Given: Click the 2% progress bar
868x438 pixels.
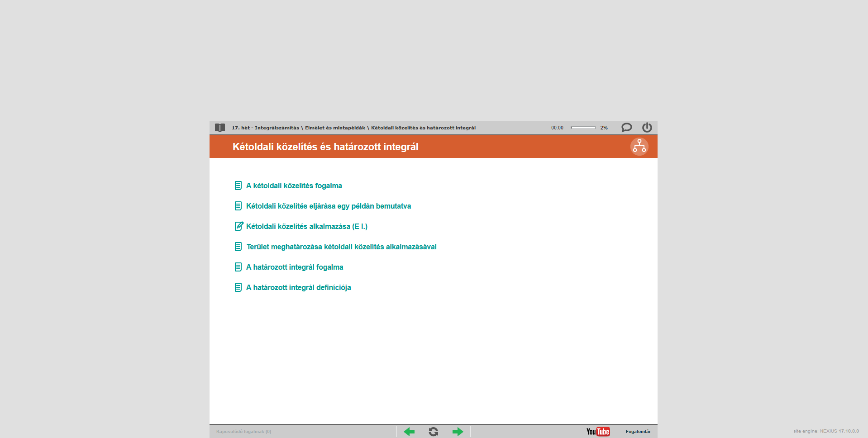Looking at the screenshot, I should 583,128.
